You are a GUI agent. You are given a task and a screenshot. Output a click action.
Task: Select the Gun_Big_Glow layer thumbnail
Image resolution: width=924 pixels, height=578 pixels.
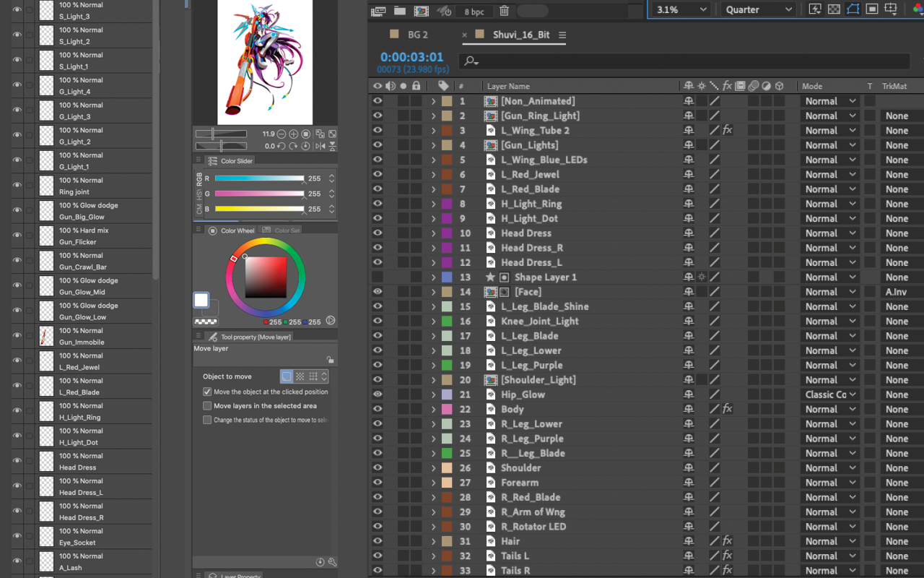coord(47,211)
